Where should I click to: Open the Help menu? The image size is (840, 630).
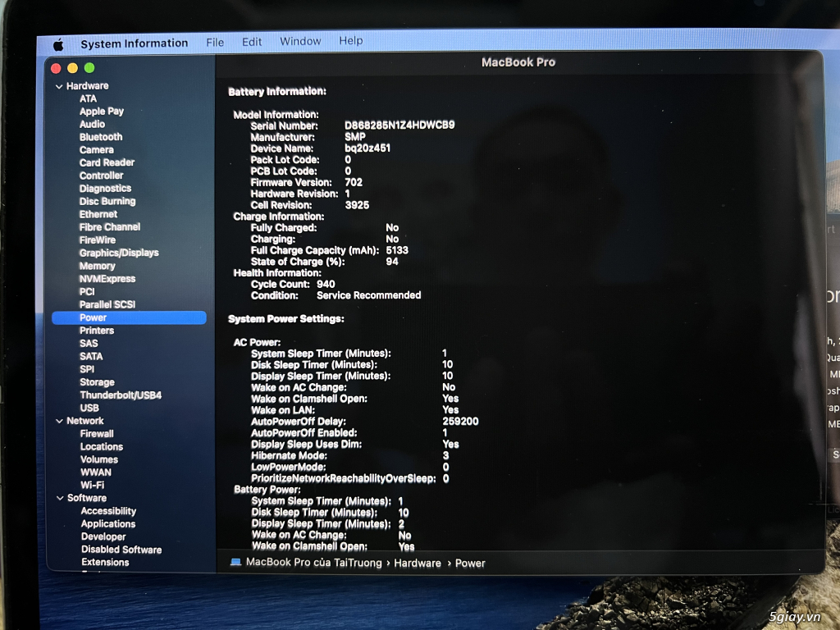[351, 42]
